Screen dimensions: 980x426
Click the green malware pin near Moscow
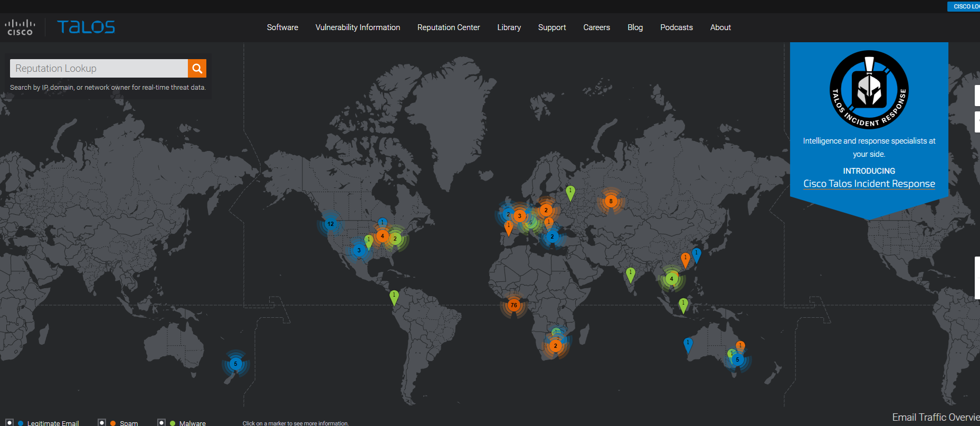(570, 193)
